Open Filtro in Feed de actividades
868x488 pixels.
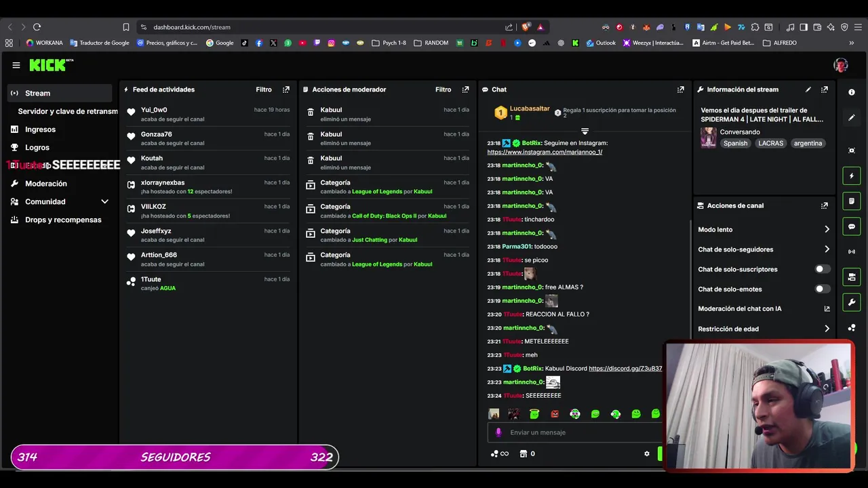tap(264, 89)
